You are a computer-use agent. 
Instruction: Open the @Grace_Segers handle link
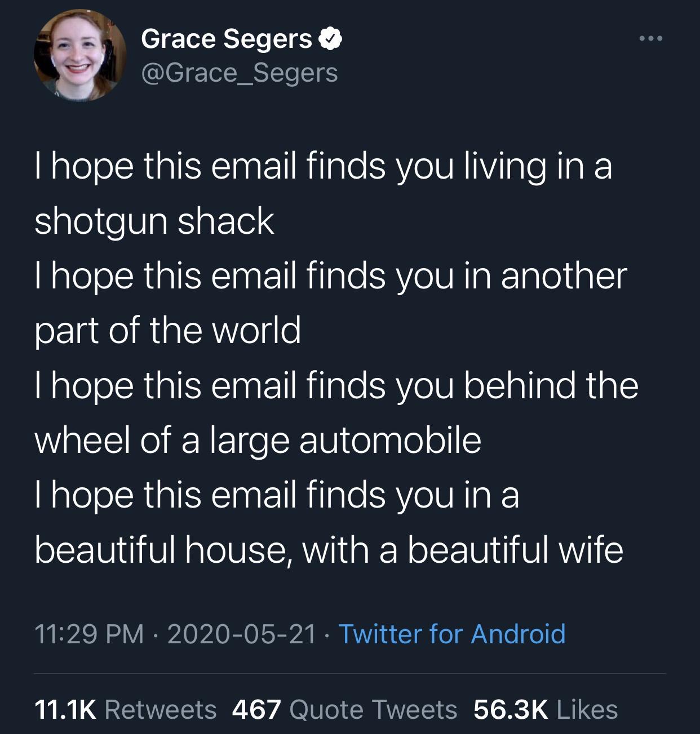coord(239,73)
